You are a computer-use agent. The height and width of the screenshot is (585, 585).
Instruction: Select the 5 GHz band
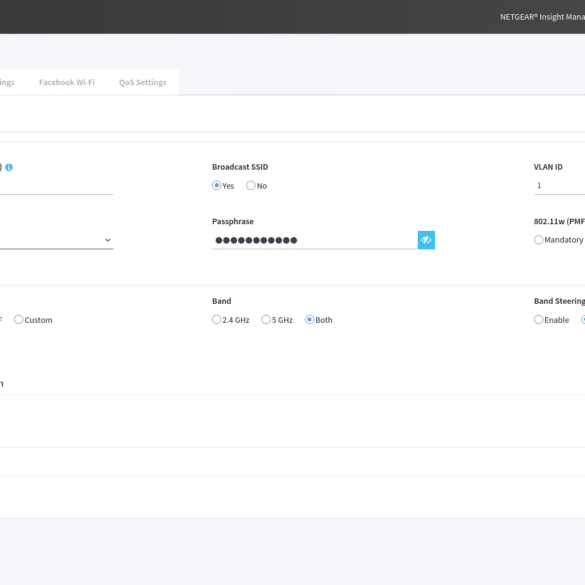tap(266, 320)
